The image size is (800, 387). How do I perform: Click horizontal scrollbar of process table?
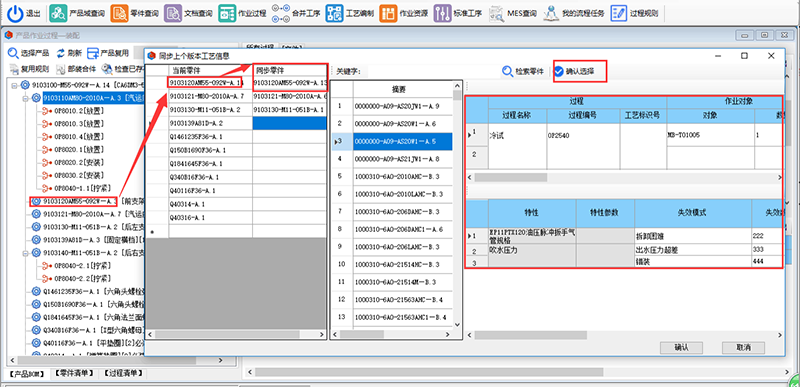(x=511, y=177)
